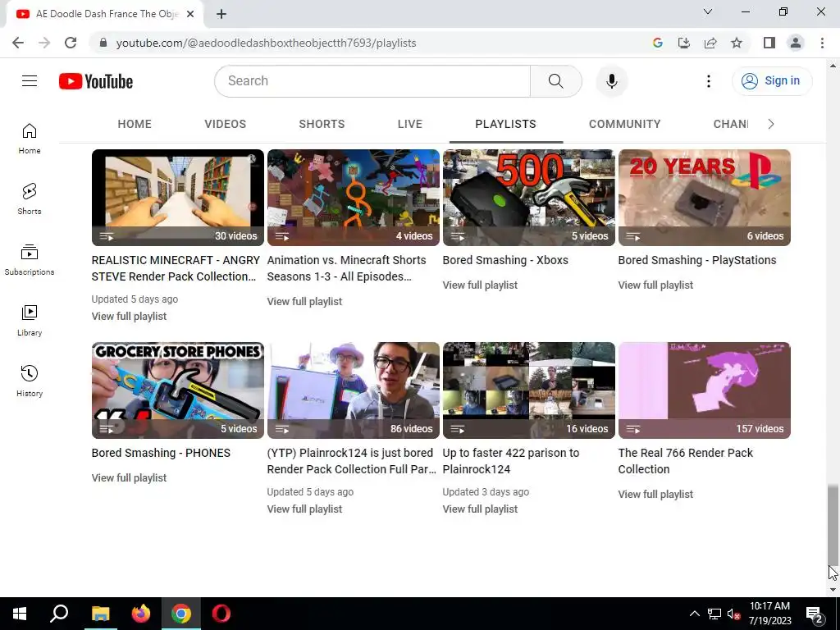Screen dimensions: 840x630
Task: View full playlist for Bored Smashing - PlayStations
Action: (655, 285)
